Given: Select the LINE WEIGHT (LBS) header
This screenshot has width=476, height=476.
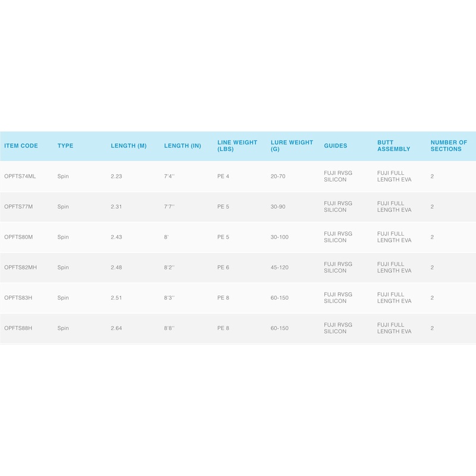Looking at the screenshot, I should point(237,146).
